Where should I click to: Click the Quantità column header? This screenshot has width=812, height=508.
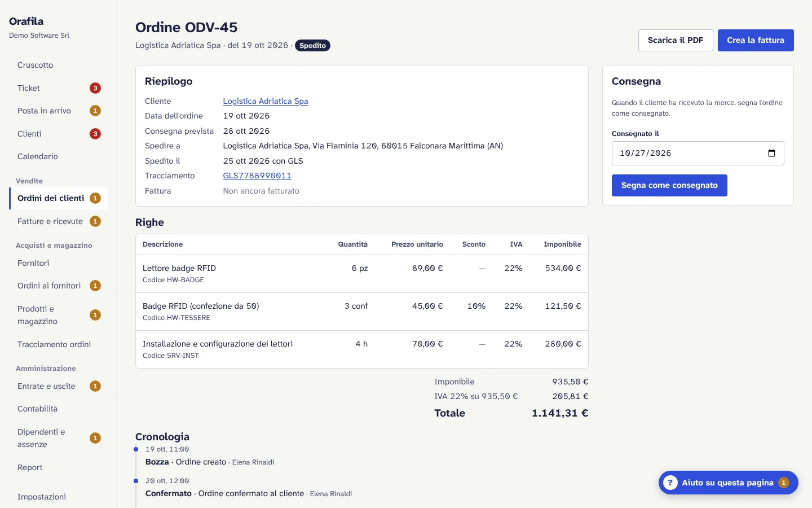353,244
